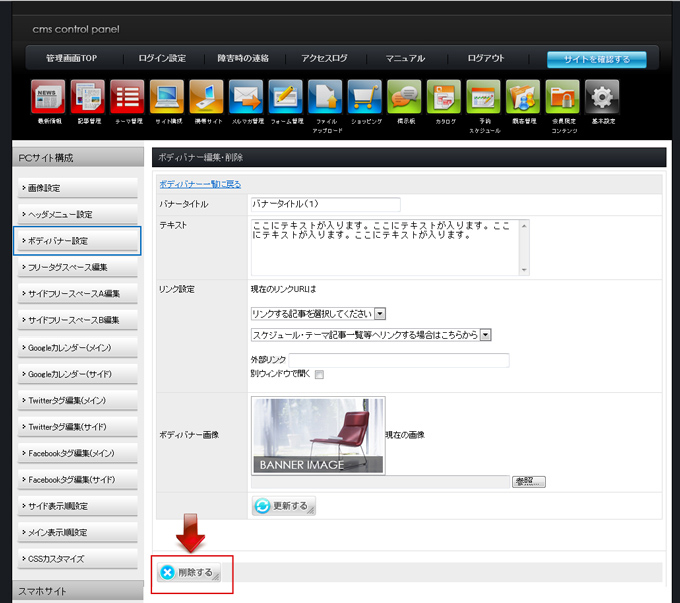
Task: Click the アクセスログ menu item
Action: (324, 59)
